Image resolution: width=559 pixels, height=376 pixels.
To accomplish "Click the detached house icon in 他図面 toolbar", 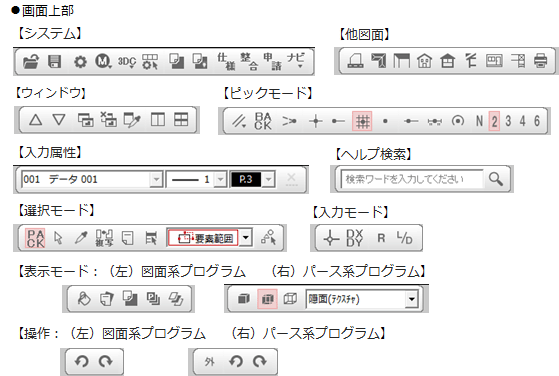I will click(424, 61).
